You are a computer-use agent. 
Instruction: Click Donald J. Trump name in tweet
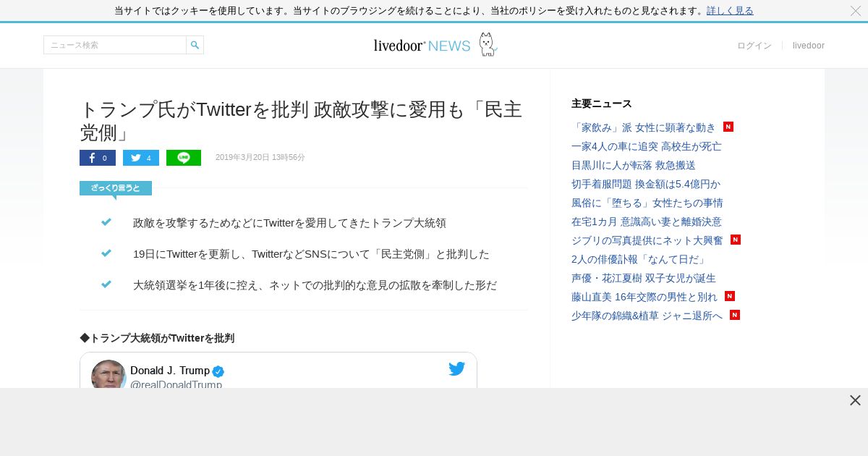point(170,371)
